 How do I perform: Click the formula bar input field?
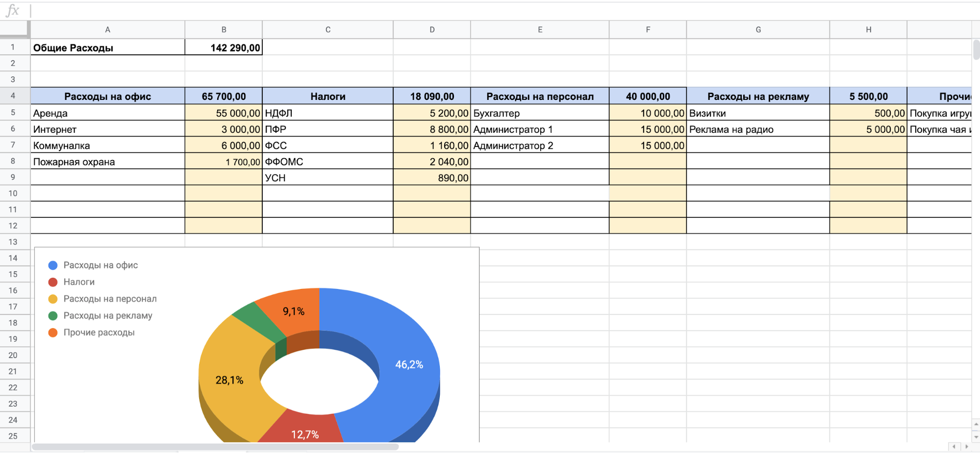(505, 10)
